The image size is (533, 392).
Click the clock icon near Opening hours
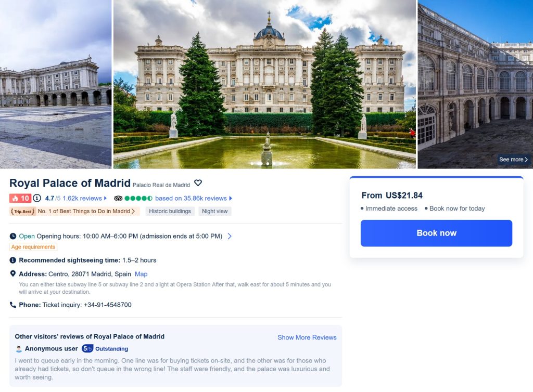(13, 236)
